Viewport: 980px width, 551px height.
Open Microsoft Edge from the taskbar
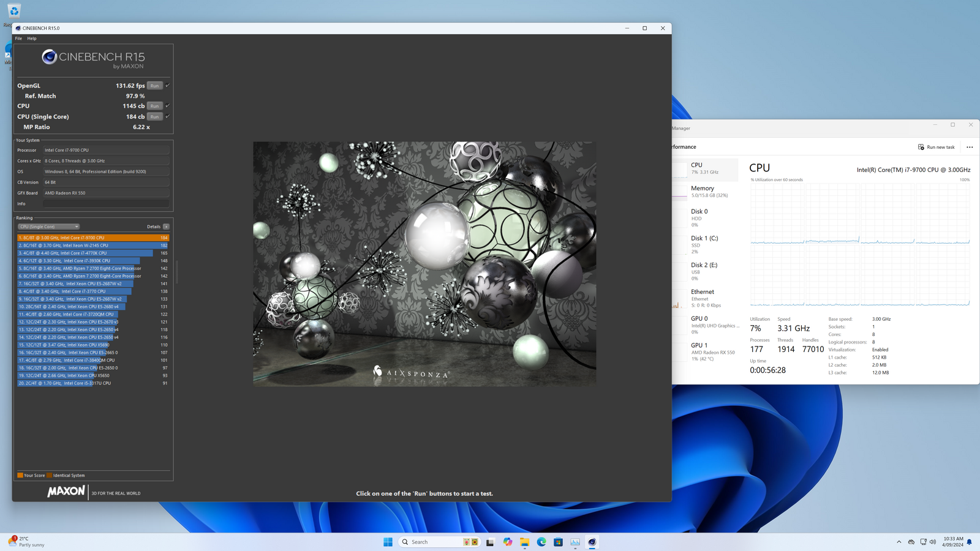(x=541, y=542)
